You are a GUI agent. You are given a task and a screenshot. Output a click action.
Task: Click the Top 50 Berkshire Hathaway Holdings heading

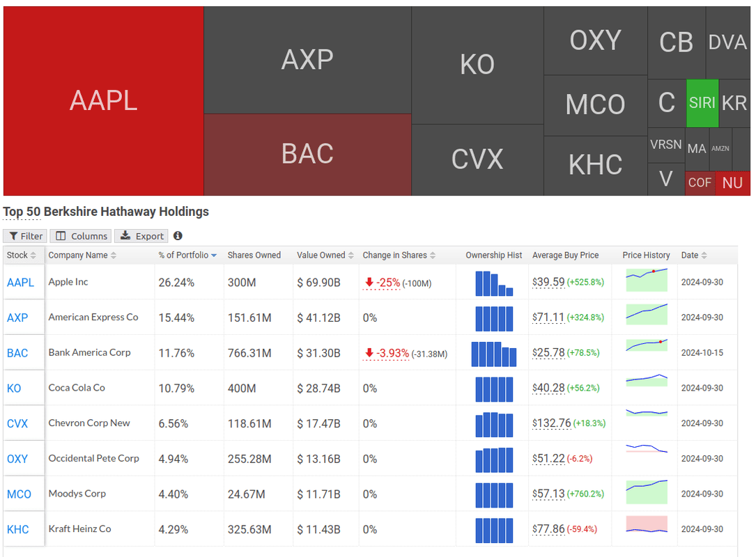pos(106,212)
